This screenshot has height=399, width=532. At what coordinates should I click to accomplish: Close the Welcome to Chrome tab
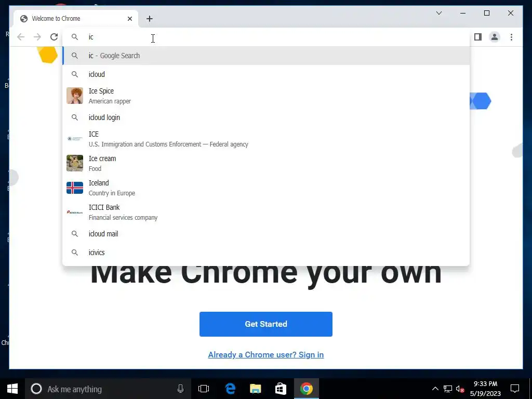pos(129,19)
